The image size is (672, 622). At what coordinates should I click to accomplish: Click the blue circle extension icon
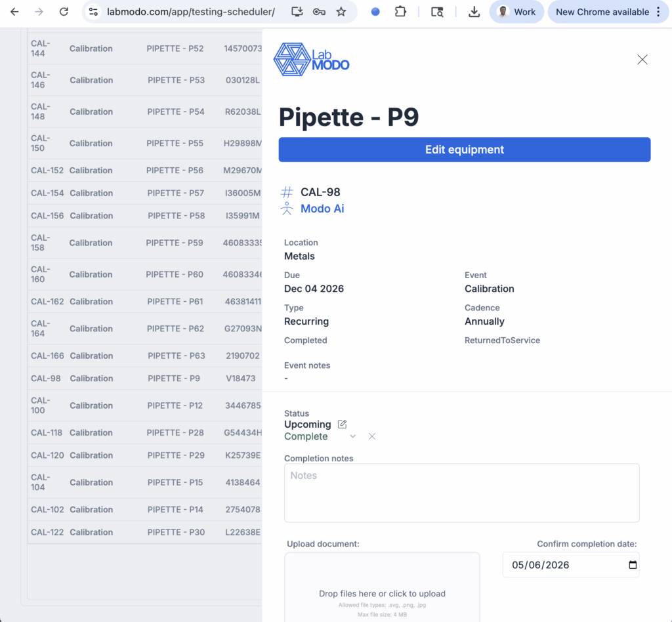[x=375, y=12]
